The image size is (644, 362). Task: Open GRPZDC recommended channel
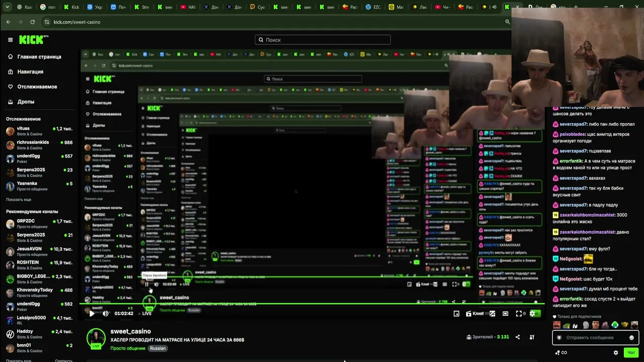point(39,224)
